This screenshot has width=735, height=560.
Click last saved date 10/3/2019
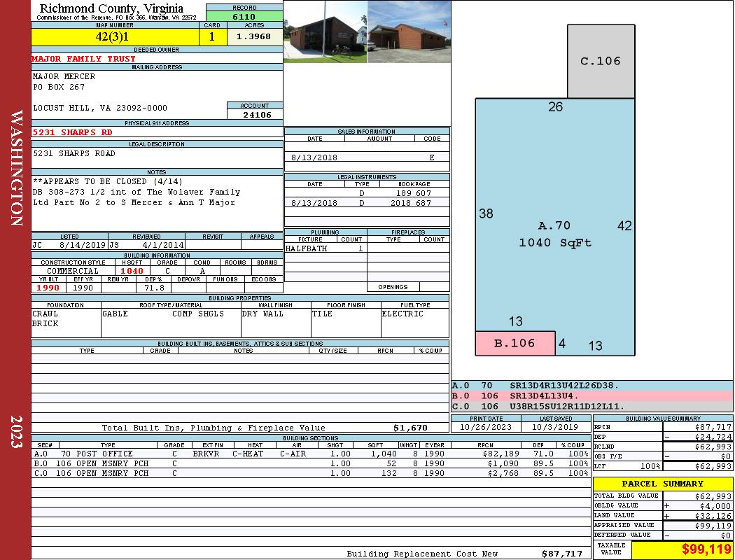(556, 427)
